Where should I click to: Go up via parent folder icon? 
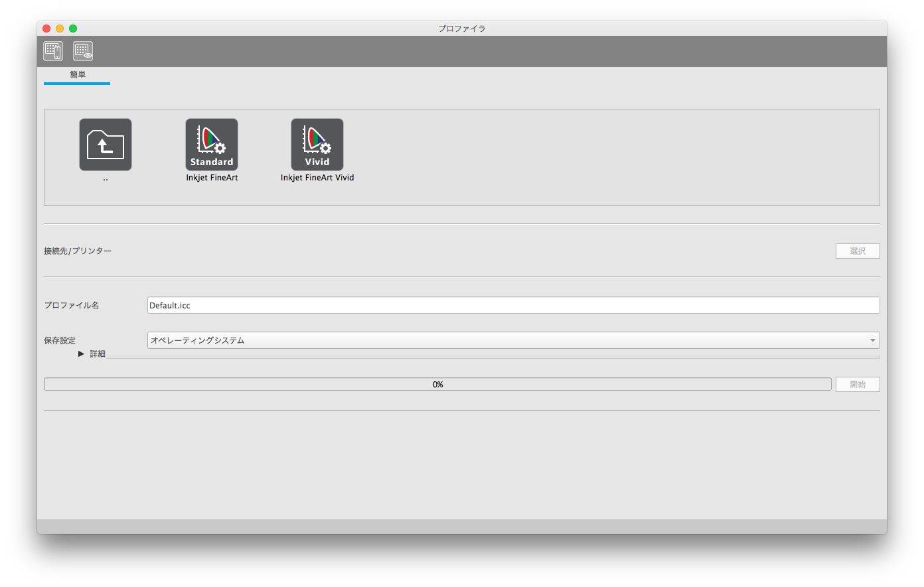click(x=106, y=145)
